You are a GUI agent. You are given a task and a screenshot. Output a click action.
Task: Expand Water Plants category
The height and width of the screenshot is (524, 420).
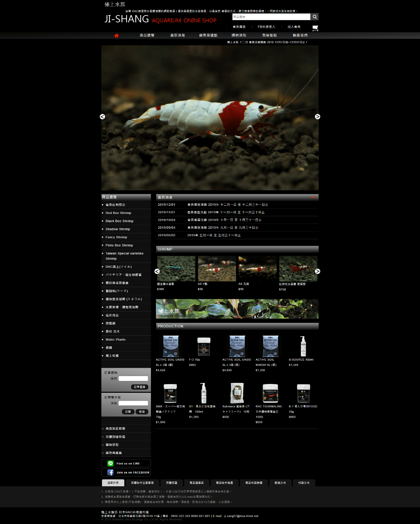coord(115,340)
